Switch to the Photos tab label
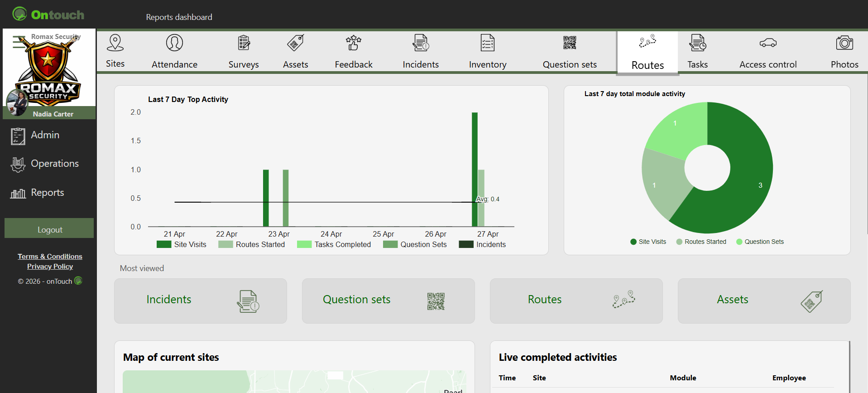 click(x=844, y=64)
